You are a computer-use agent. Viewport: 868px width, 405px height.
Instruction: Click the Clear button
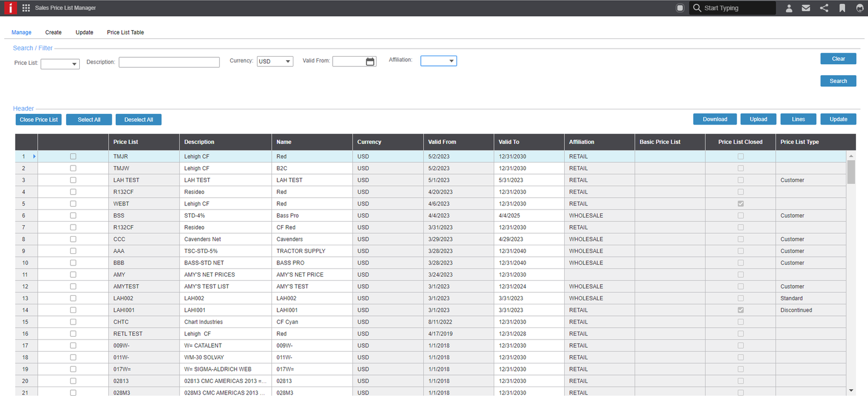pyautogui.click(x=838, y=58)
